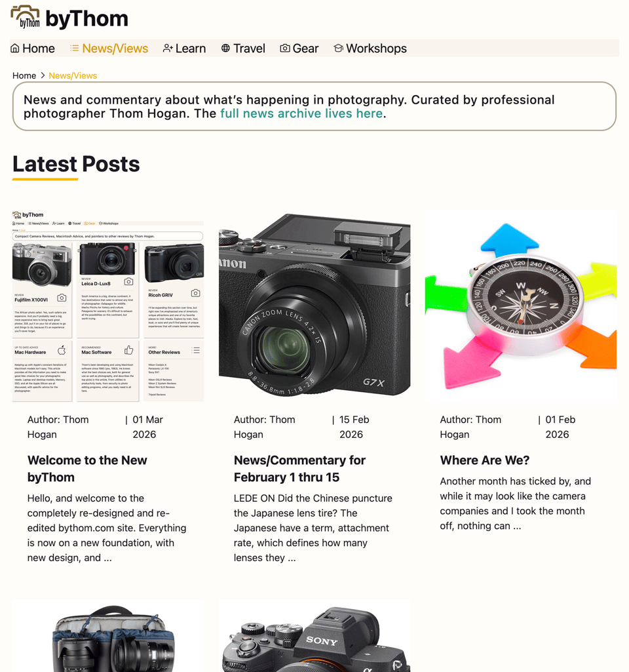Click the house icon beside Home

coord(15,48)
